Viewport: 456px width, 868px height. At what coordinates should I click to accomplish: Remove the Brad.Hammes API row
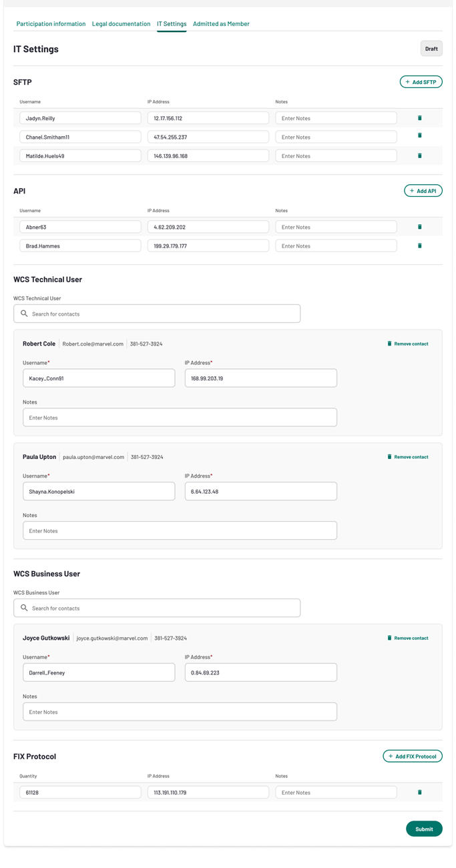pyautogui.click(x=420, y=246)
